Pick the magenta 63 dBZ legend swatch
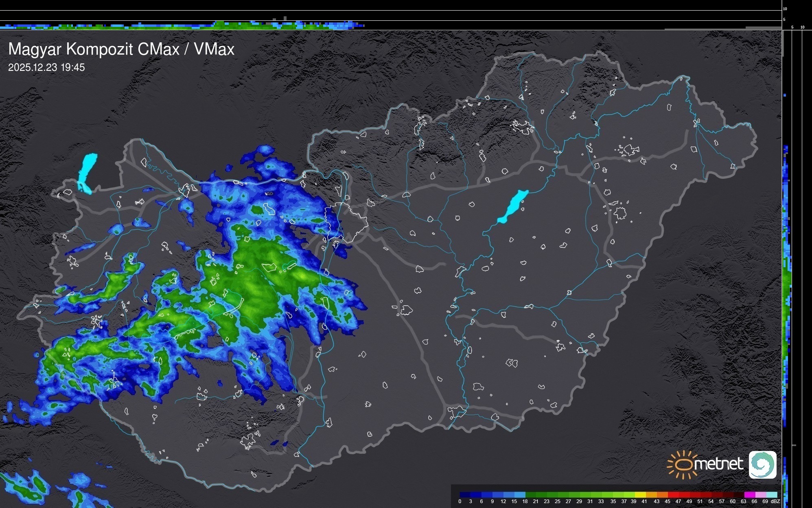This screenshot has height=508, width=812. coord(749,495)
